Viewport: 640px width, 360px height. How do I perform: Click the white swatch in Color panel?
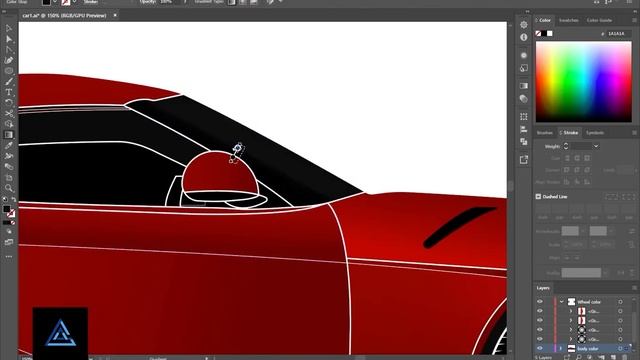coord(550,33)
